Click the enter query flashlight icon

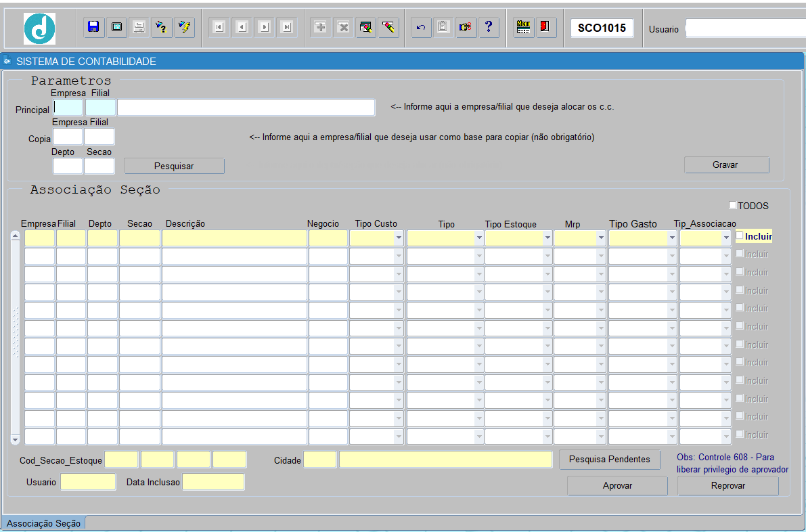[x=161, y=27]
